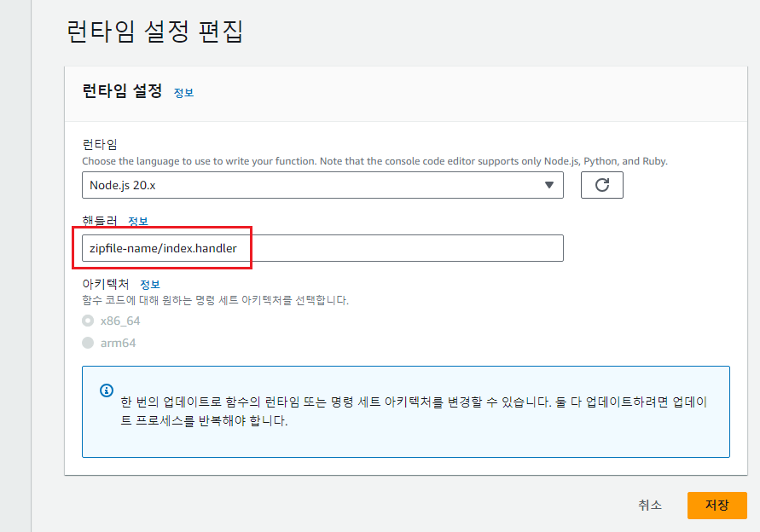The image size is (760, 532).
Task: Open 정보 link next to 아키텍처 label
Action: (150, 285)
